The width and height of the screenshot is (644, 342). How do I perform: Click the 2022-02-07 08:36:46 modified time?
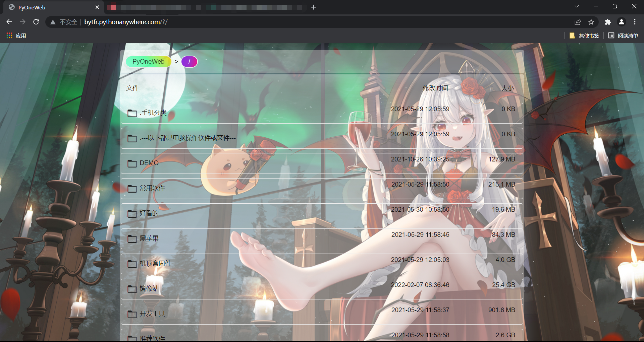coord(420,285)
